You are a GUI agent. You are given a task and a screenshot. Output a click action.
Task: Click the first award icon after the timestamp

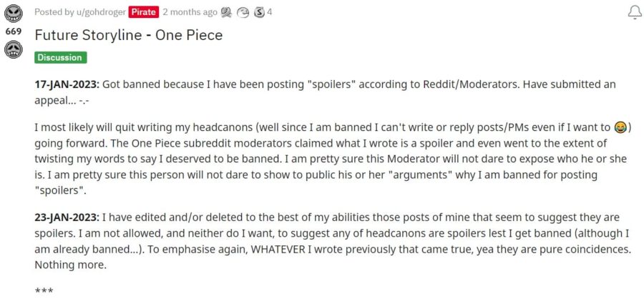click(x=226, y=12)
